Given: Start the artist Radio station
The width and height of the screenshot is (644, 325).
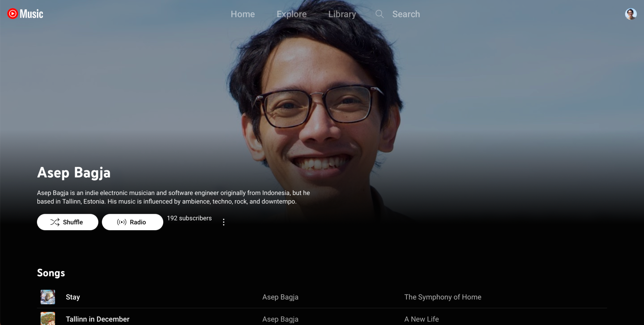Looking at the screenshot, I should 132,222.
